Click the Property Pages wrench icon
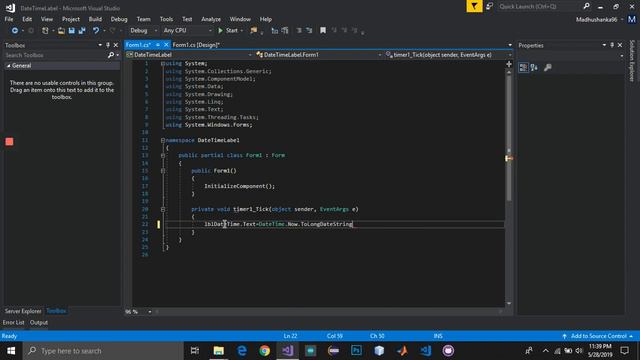Viewport: 640px width, 360px height. [548, 67]
